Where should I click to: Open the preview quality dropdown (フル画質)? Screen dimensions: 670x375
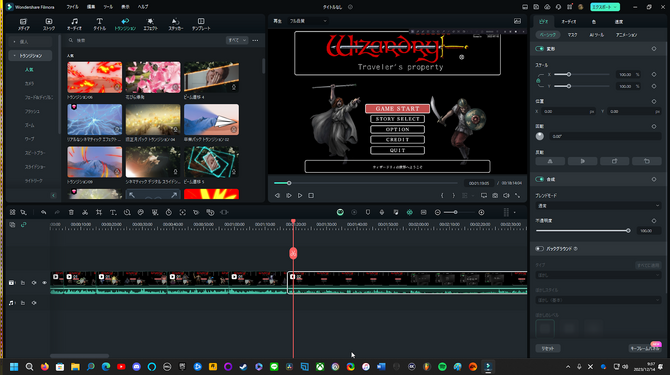click(x=308, y=21)
